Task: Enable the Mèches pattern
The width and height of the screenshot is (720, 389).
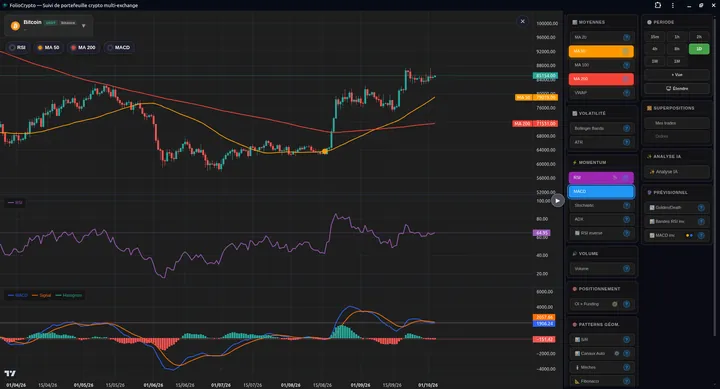Action: 601,367
